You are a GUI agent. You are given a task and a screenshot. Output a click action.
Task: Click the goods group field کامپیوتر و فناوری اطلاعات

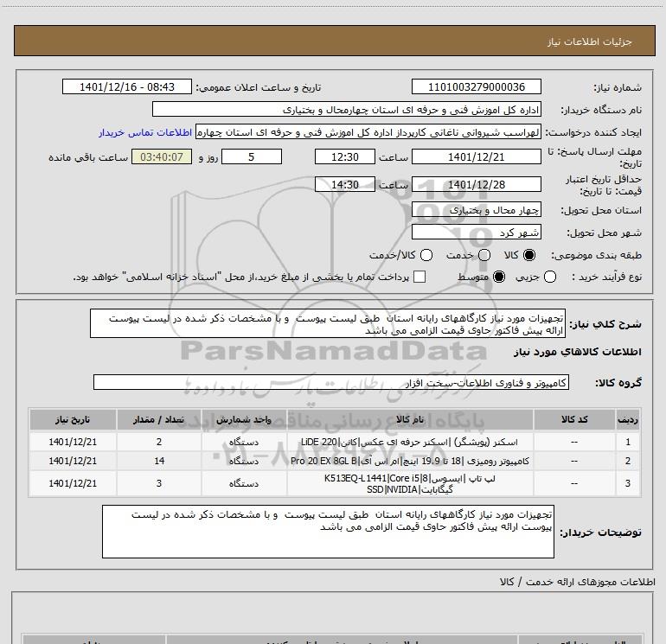331,382
